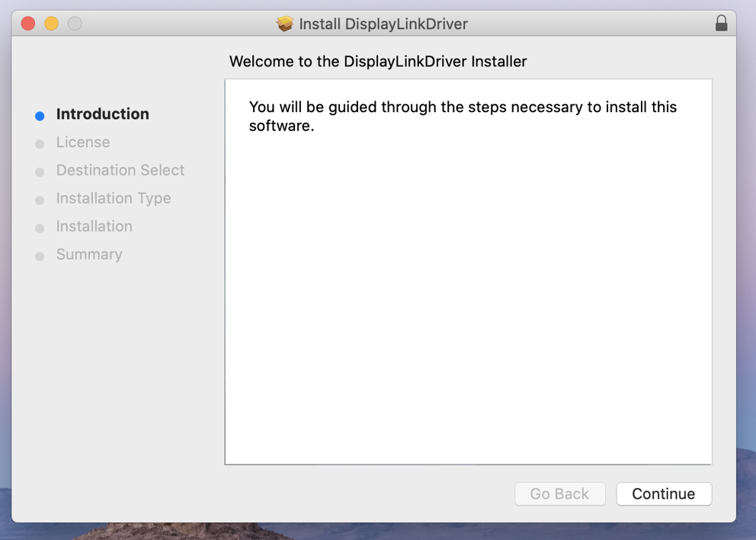Click the guided steps introduction paragraph

pyautogui.click(x=463, y=116)
